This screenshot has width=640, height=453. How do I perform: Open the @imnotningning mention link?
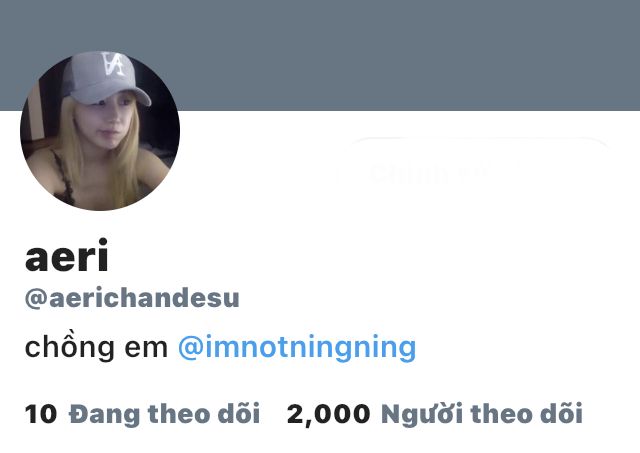click(297, 348)
